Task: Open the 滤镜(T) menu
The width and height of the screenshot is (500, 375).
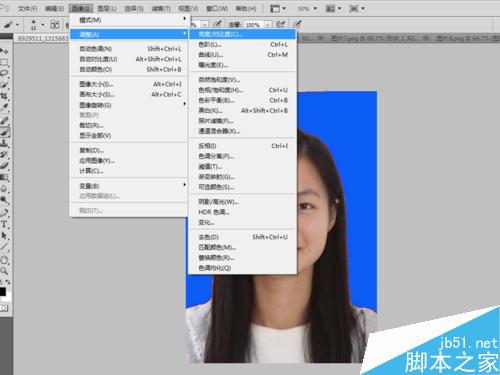Action: click(x=161, y=8)
